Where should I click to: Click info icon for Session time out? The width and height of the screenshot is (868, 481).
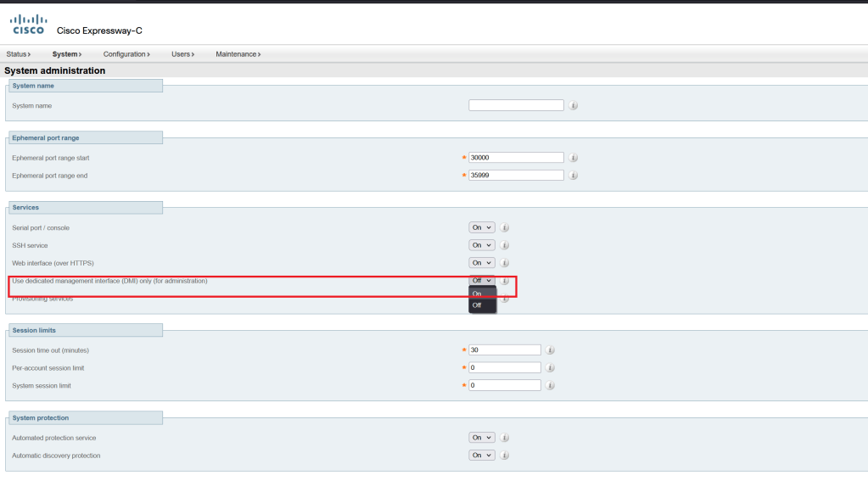tap(550, 350)
